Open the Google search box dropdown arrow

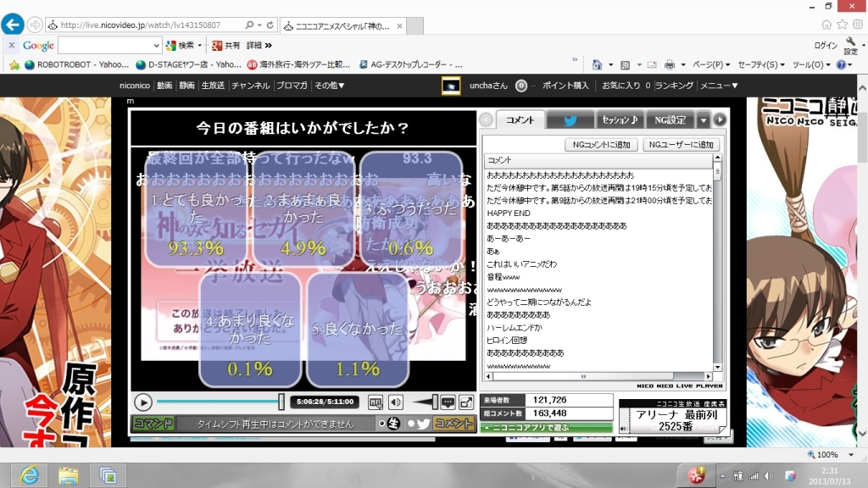point(157,46)
